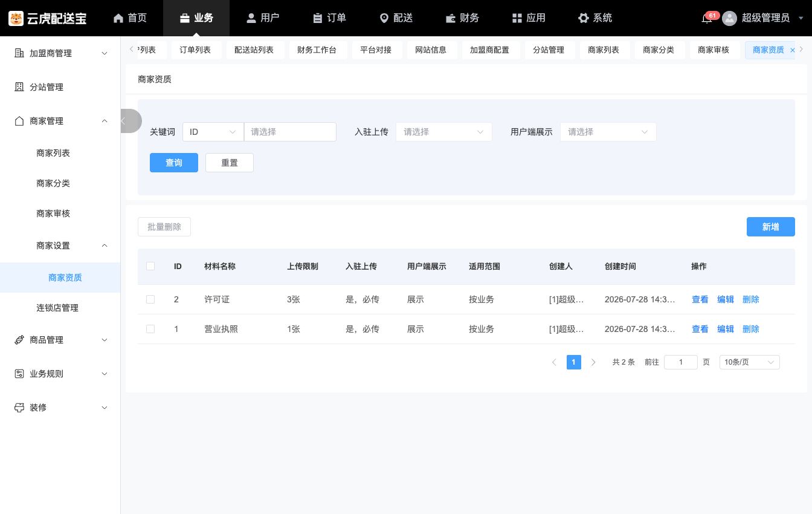Click the 云虎配送宝 tiger logo
This screenshot has height=514, width=812.
point(16,18)
